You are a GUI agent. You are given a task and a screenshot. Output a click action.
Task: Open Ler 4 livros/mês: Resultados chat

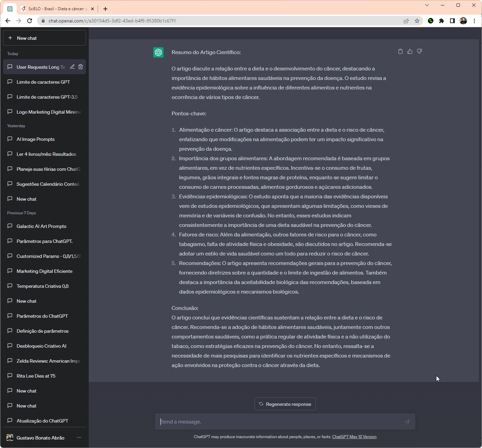pos(45,154)
